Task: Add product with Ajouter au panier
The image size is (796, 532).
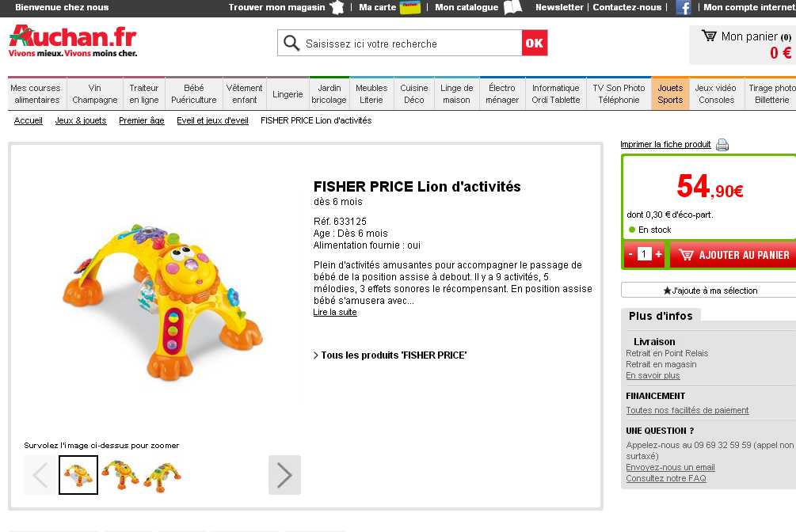Action: pos(733,255)
